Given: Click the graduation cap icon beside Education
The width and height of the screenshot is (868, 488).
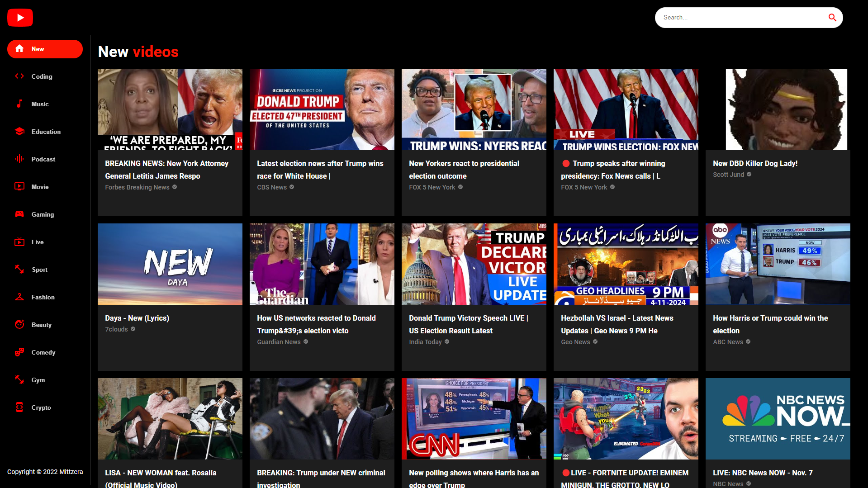Looking at the screenshot, I should 19,132.
